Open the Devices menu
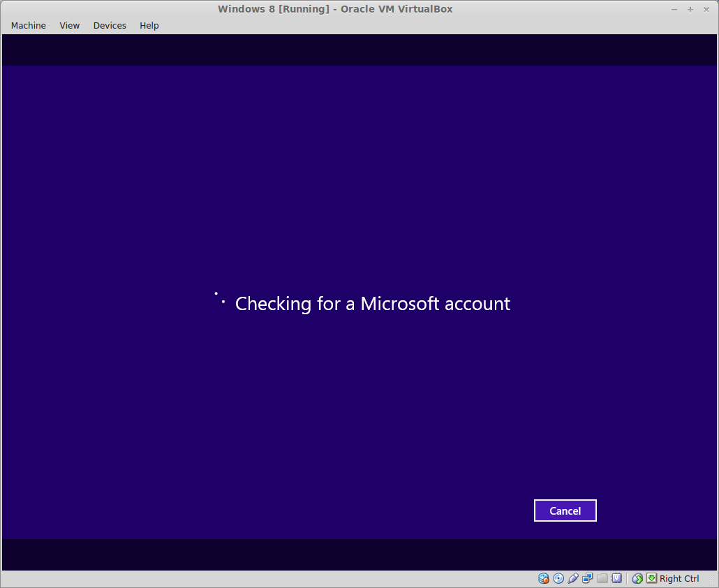The height and width of the screenshot is (588, 719). (110, 26)
